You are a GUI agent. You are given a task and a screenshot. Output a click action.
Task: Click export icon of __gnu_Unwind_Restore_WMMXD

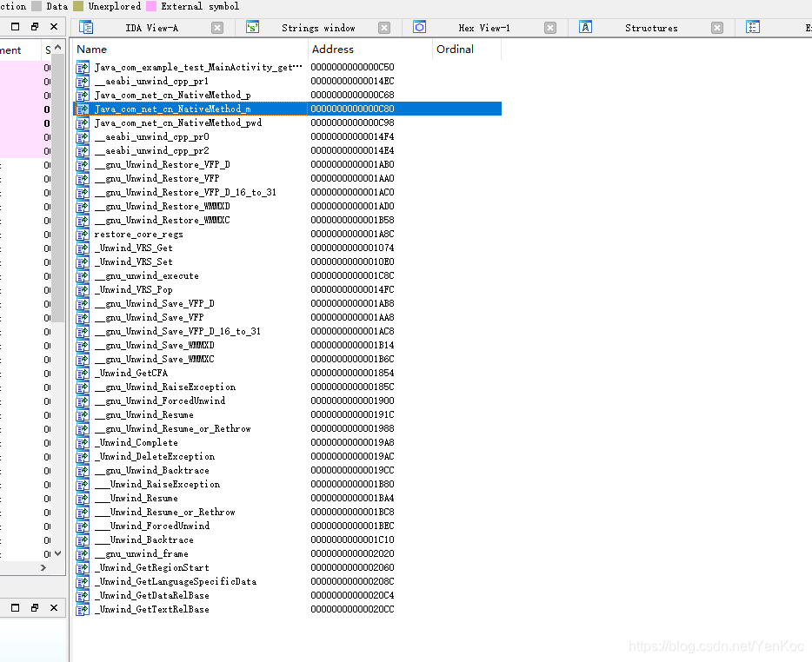[x=83, y=207]
